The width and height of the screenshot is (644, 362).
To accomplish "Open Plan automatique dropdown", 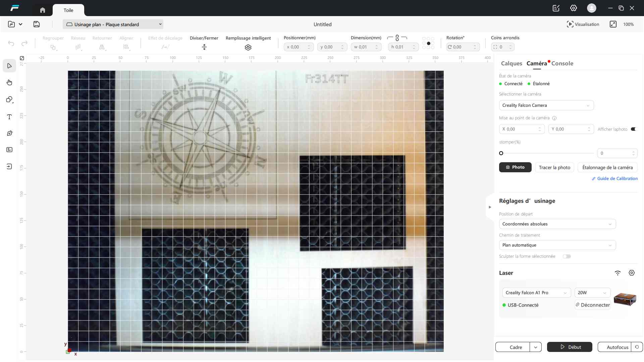I will [x=557, y=245].
